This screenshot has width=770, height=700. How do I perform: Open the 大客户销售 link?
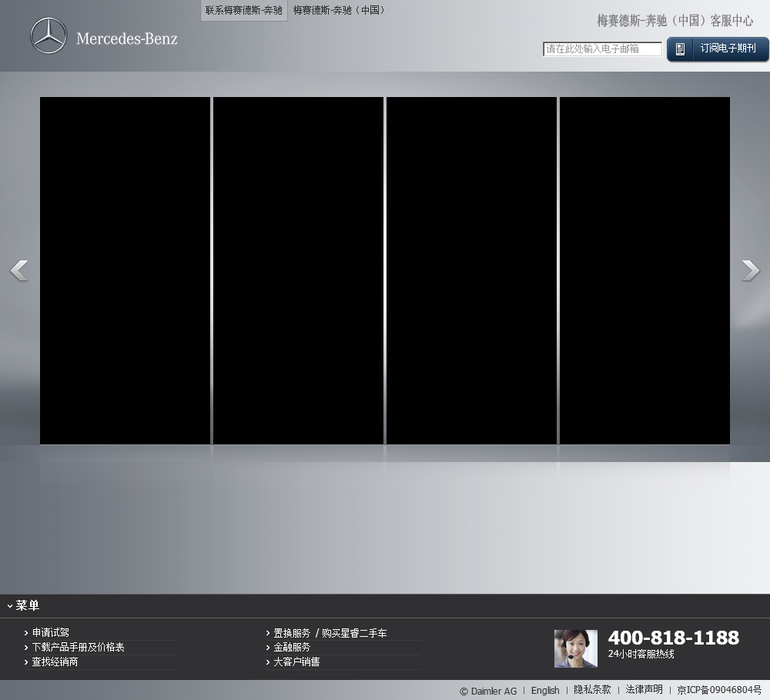(296, 661)
